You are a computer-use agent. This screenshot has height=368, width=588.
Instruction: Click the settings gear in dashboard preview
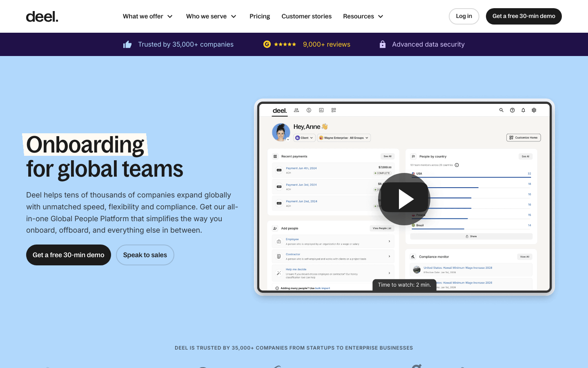point(534,110)
